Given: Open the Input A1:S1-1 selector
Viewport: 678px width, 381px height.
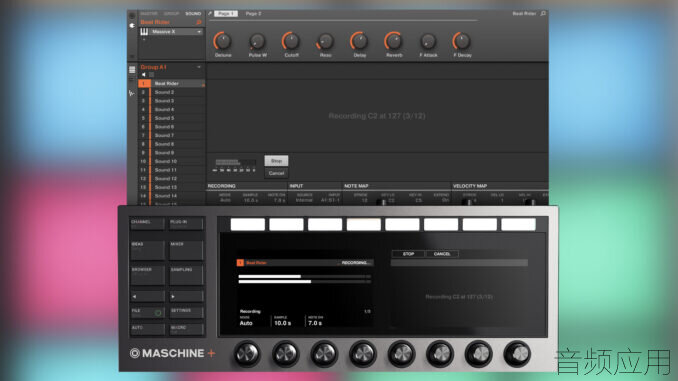Looking at the screenshot, I should [330, 200].
